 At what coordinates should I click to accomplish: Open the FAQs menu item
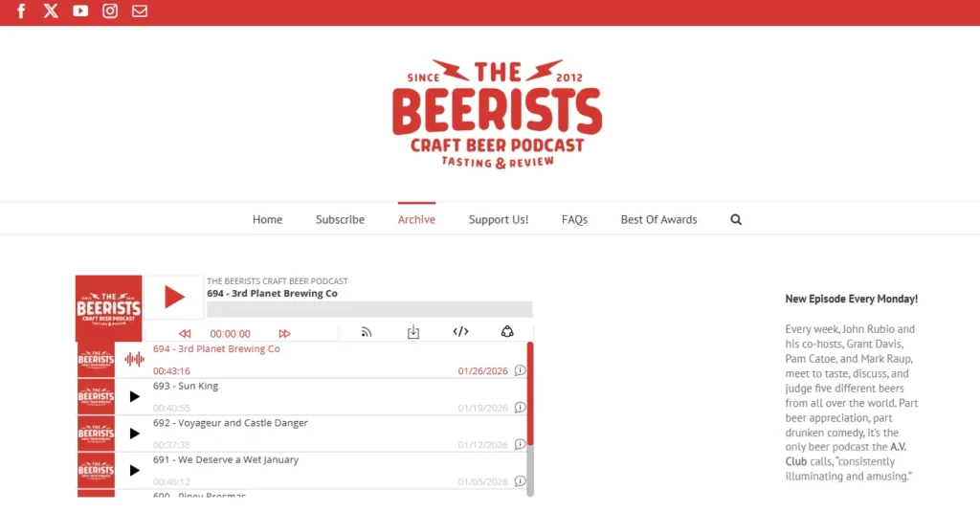(574, 219)
